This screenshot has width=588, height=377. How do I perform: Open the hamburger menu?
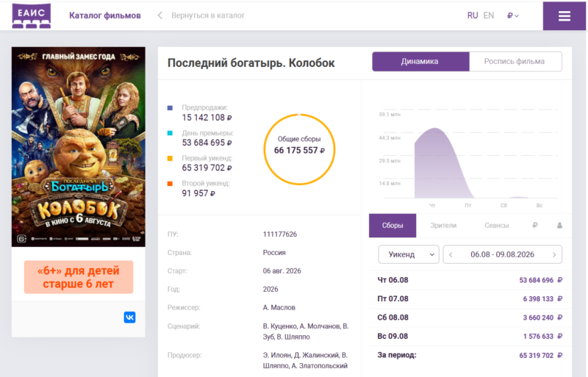coord(564,15)
